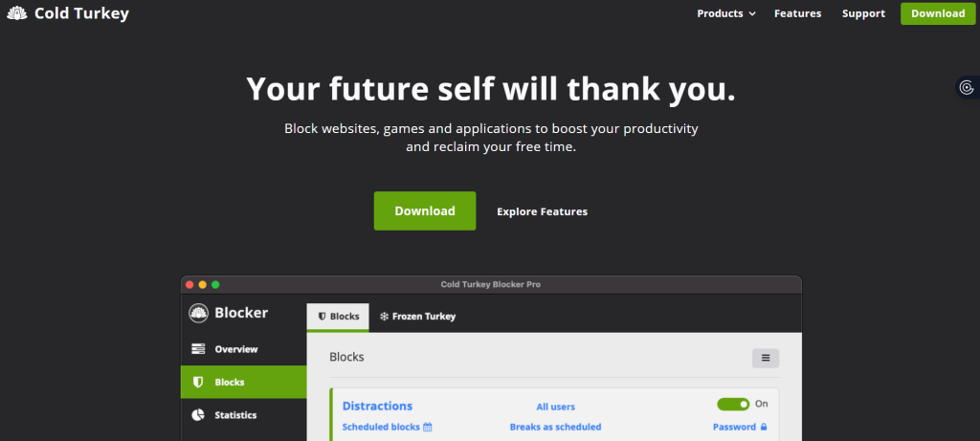Switch to the Frozen Turkey tab

click(417, 317)
